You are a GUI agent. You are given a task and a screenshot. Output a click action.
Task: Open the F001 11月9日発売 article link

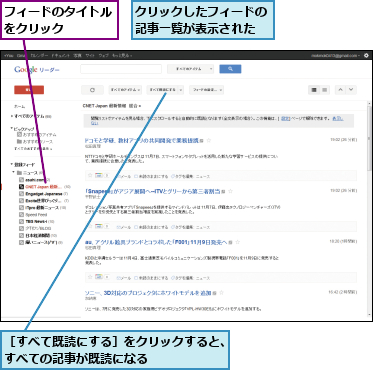point(156,242)
